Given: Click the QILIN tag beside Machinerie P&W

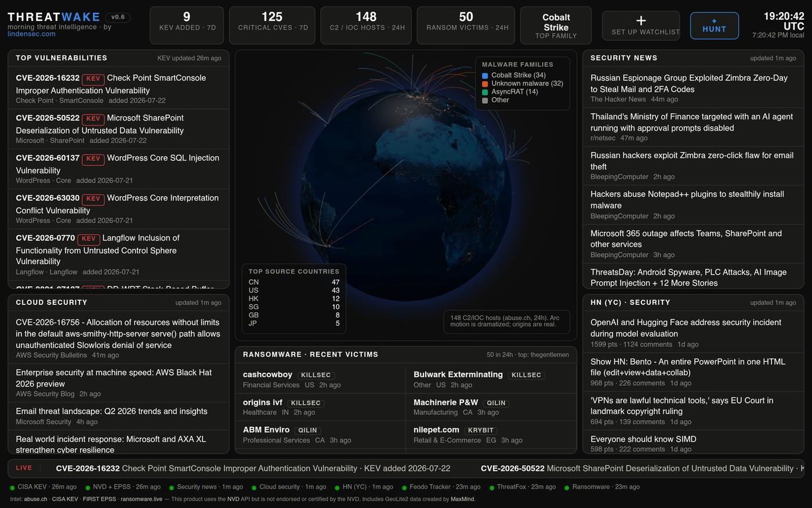Looking at the screenshot, I should tap(496, 403).
